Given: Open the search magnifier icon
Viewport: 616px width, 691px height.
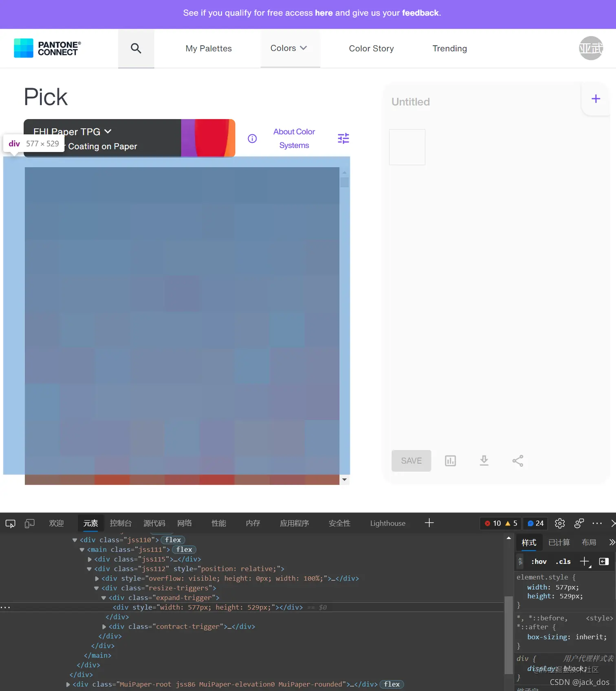Looking at the screenshot, I should (x=136, y=48).
